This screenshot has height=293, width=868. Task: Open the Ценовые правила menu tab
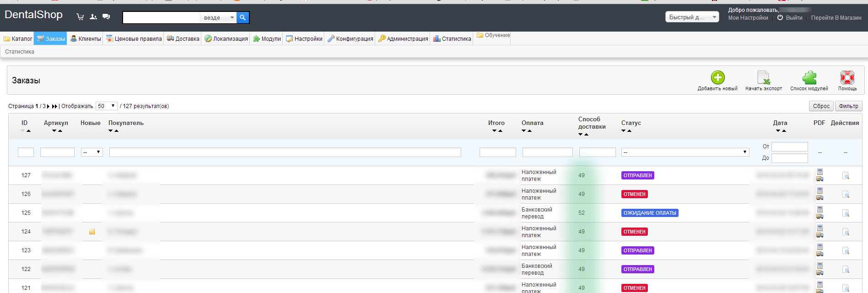(134, 39)
